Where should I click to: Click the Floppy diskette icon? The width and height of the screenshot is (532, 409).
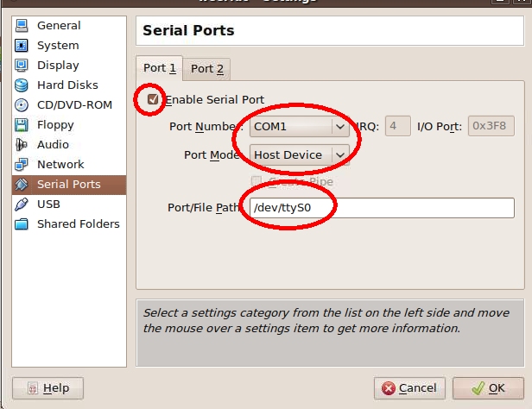tap(22, 125)
